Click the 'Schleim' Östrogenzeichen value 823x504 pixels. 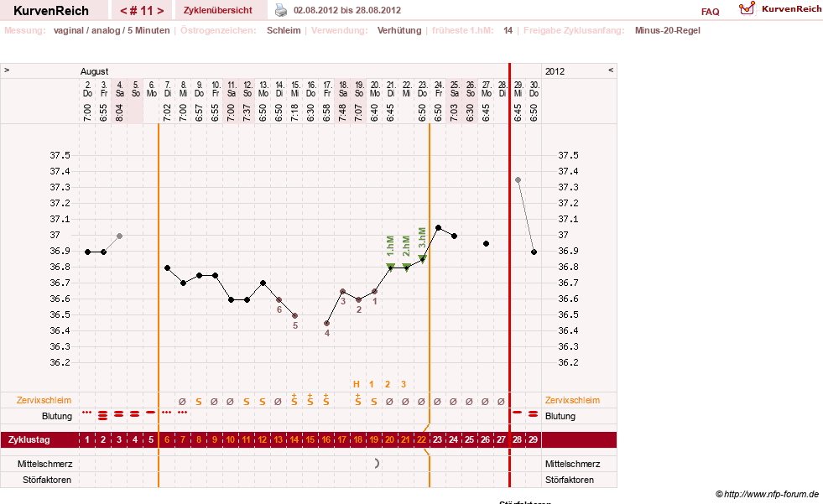284,30
